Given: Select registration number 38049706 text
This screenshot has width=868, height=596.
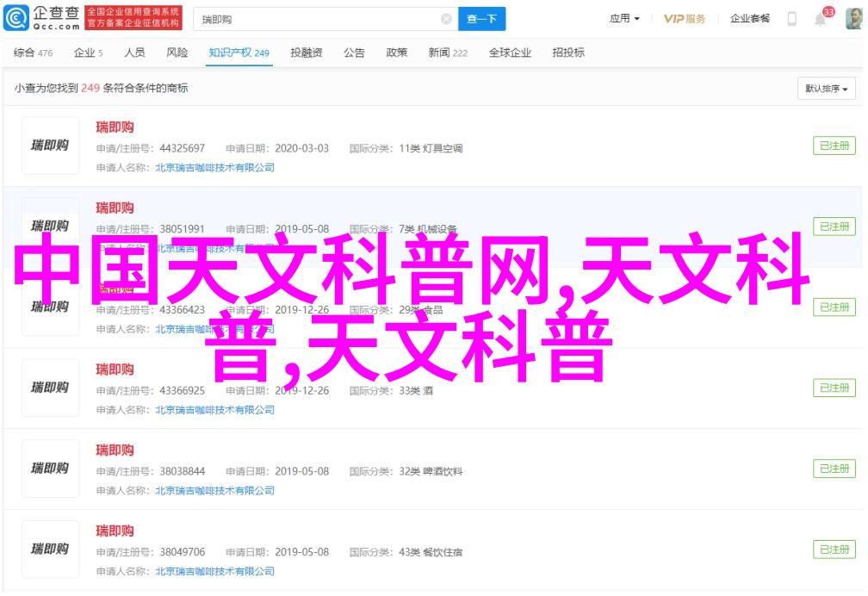Looking at the screenshot, I should point(183,553).
